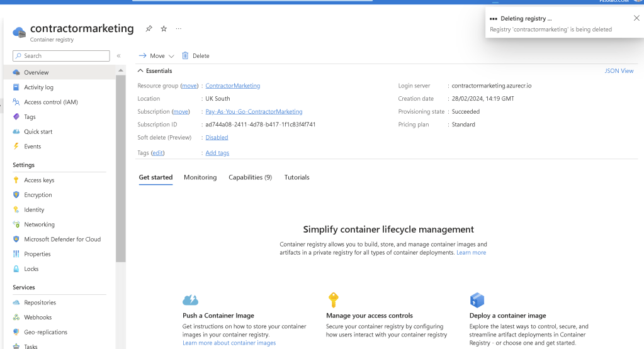This screenshot has width=644, height=349.
Task: Open the Move dropdown chevron
Action: (171, 56)
